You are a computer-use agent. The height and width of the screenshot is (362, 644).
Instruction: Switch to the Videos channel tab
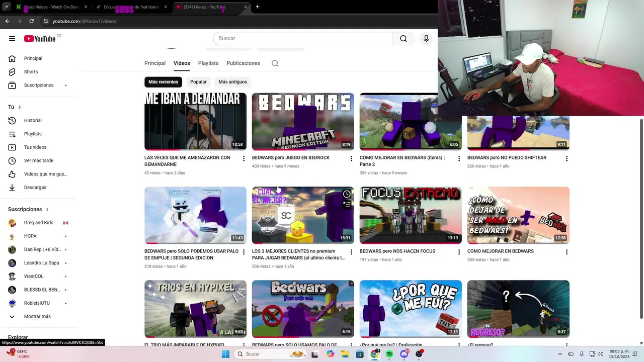coord(182,63)
